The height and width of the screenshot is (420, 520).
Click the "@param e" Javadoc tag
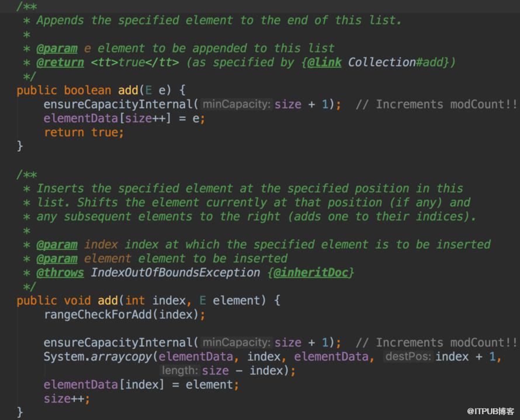pyautogui.click(x=64, y=48)
